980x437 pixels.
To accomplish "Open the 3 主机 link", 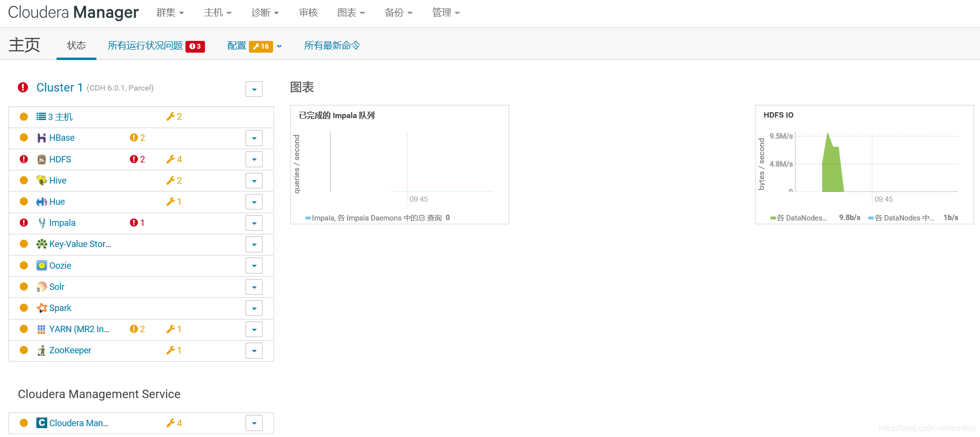I will click(60, 117).
